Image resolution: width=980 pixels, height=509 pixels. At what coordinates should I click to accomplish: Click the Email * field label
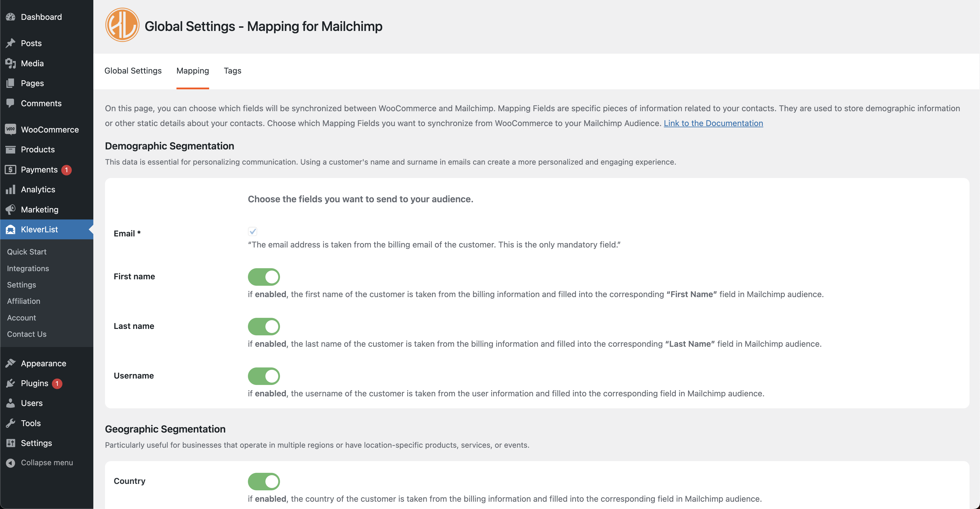pyautogui.click(x=127, y=233)
